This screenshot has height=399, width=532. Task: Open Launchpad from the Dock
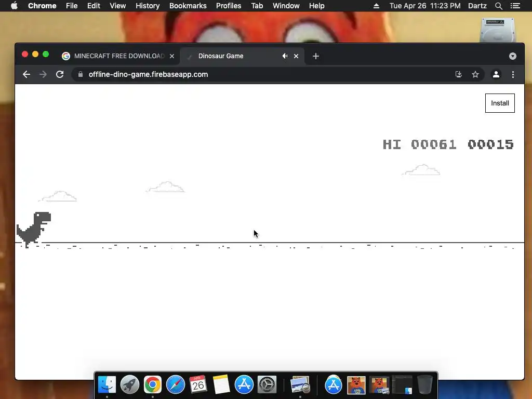pos(129,385)
